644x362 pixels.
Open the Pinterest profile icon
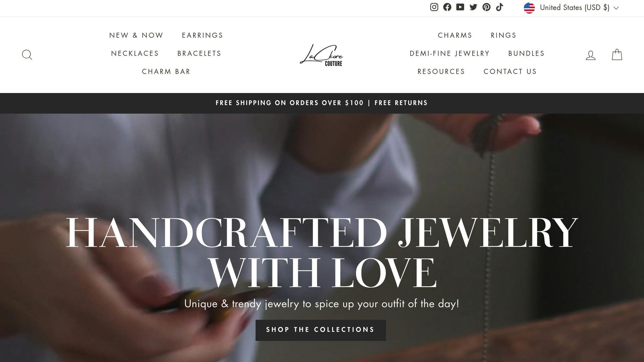click(486, 7)
